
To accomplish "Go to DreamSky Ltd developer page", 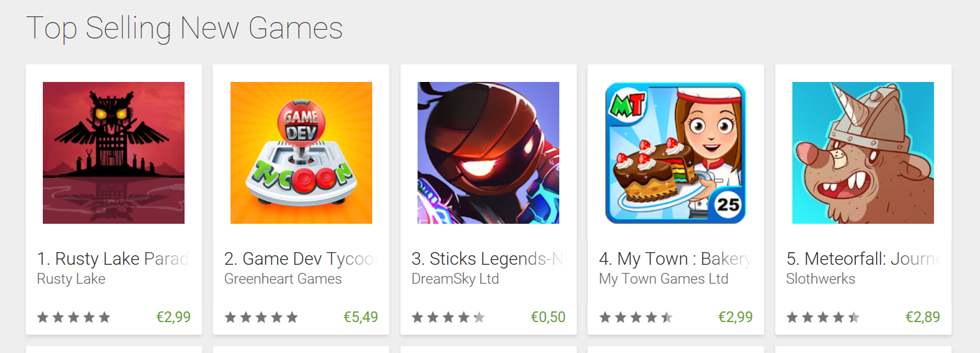I will [455, 279].
